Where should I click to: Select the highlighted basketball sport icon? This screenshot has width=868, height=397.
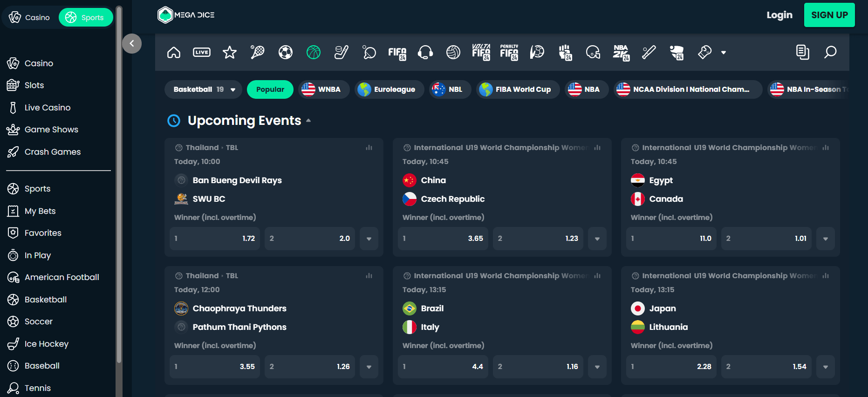click(x=314, y=52)
